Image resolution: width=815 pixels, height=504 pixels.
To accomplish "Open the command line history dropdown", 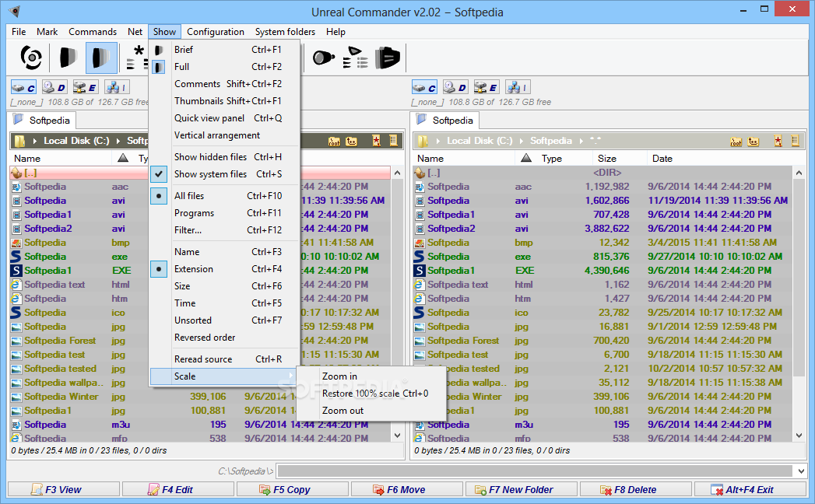I will coord(800,471).
